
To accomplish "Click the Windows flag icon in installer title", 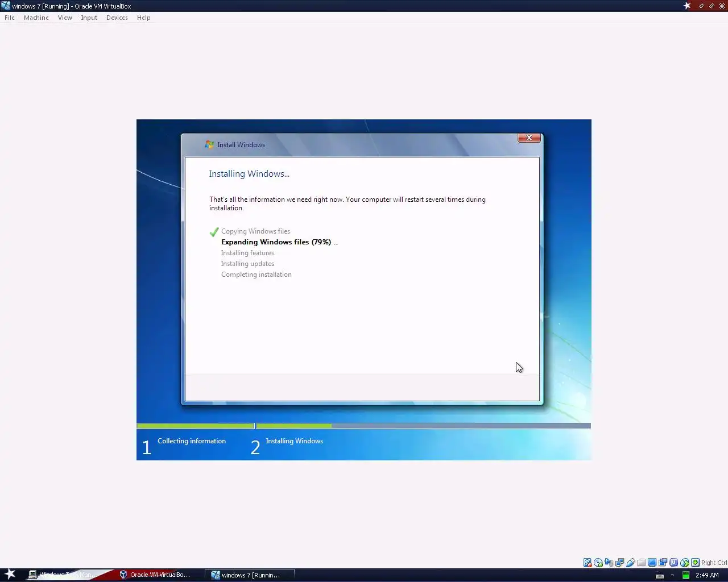I will [209, 144].
